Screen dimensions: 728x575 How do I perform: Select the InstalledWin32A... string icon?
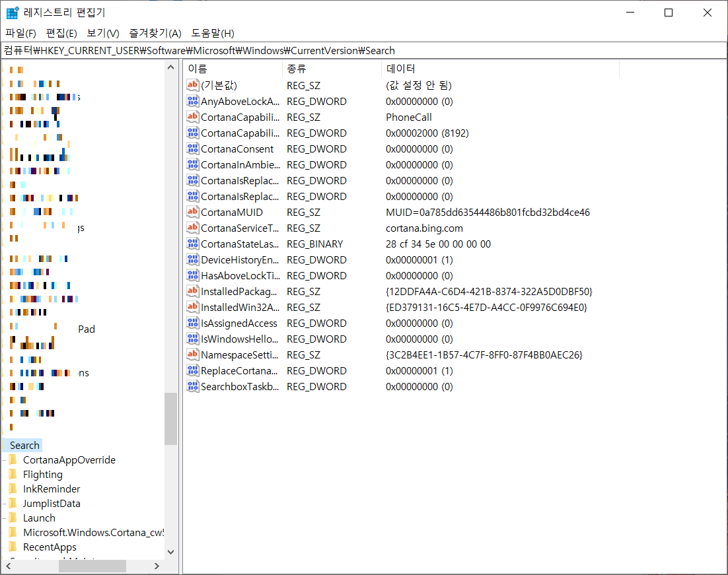[193, 307]
